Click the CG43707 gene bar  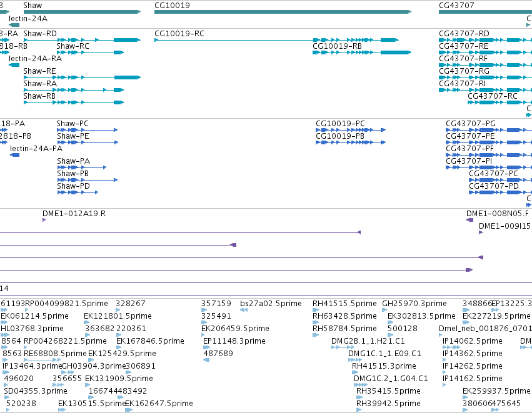(485, 12)
